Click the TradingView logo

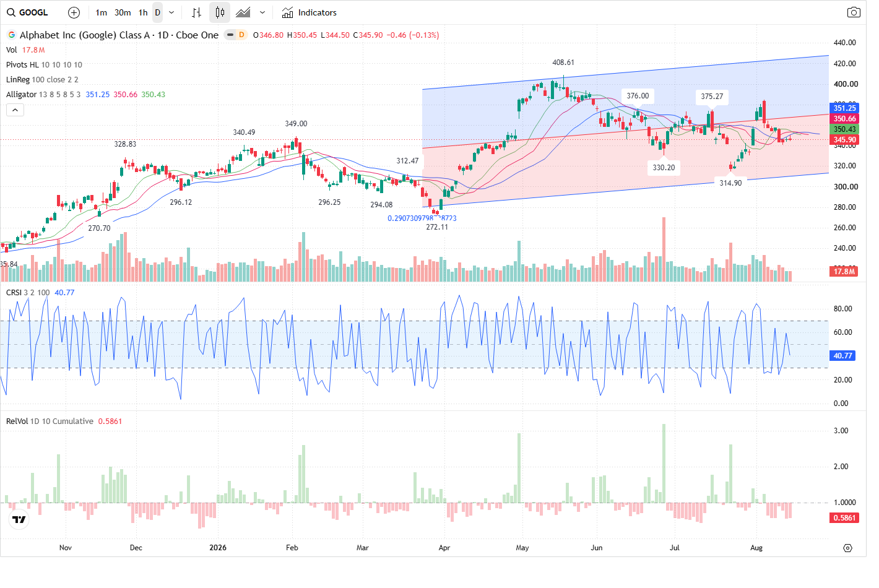(x=19, y=519)
